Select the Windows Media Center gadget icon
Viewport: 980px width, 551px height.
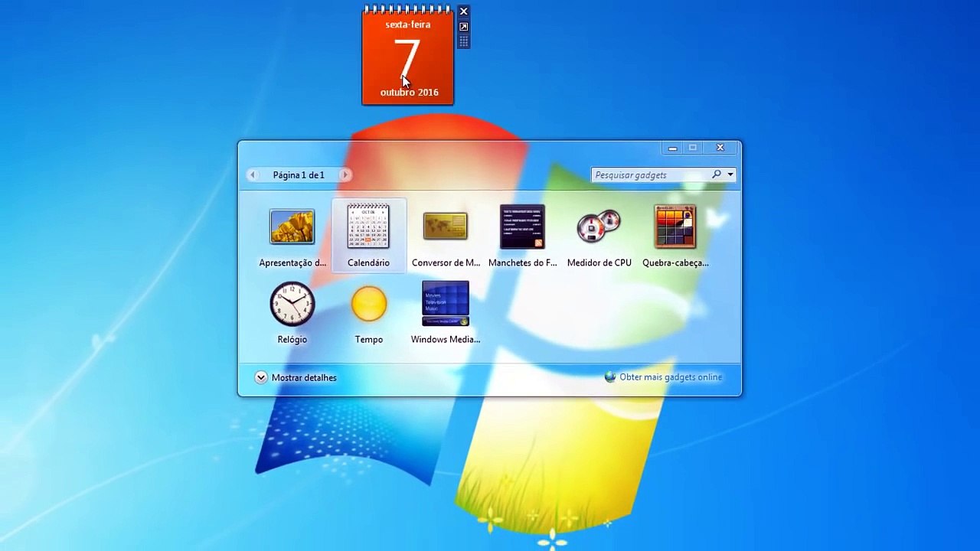pyautogui.click(x=445, y=304)
